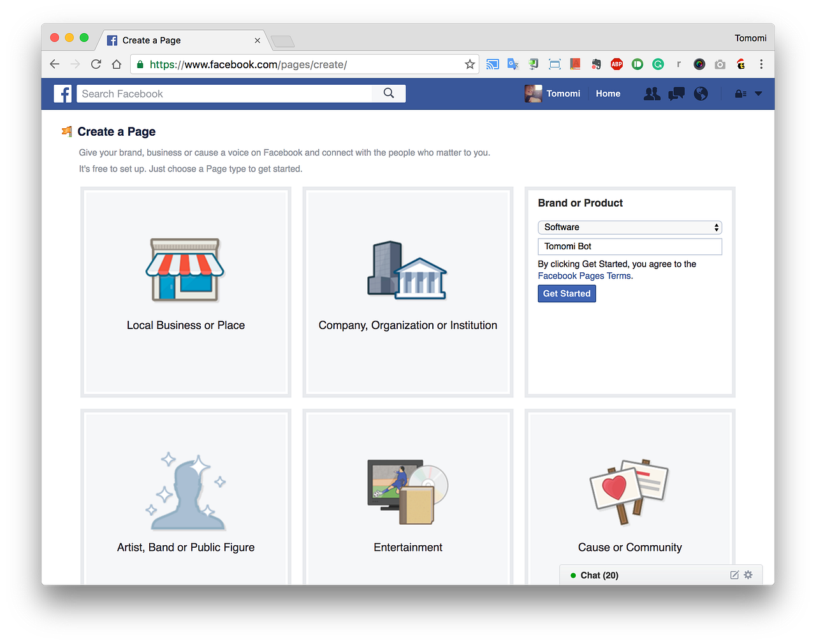Click the Facebook logo icon
Screen dimensions: 816x644
pyautogui.click(x=62, y=93)
